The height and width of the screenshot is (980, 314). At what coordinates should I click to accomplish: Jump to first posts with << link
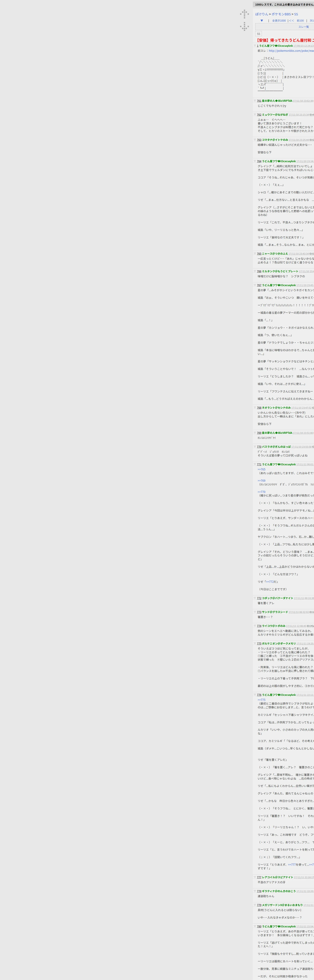(292, 21)
